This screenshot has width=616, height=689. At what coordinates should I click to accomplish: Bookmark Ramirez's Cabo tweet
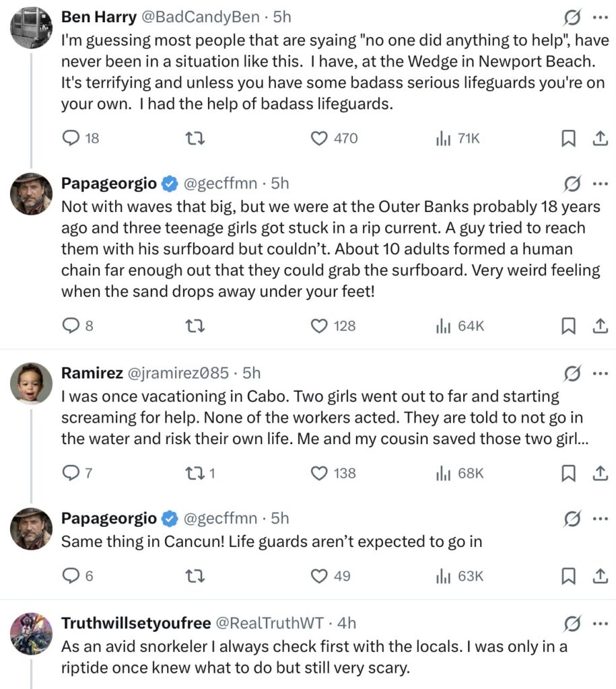click(x=568, y=474)
